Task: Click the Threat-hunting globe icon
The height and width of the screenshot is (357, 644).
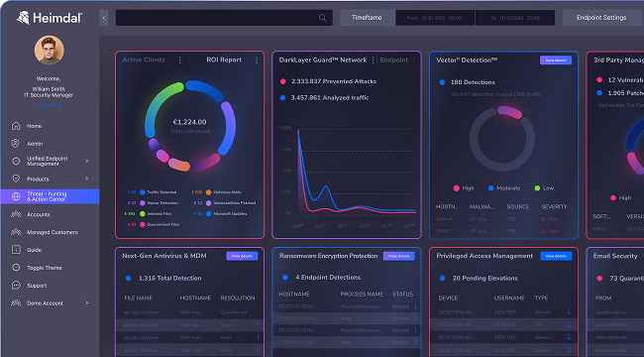Action: [16, 196]
